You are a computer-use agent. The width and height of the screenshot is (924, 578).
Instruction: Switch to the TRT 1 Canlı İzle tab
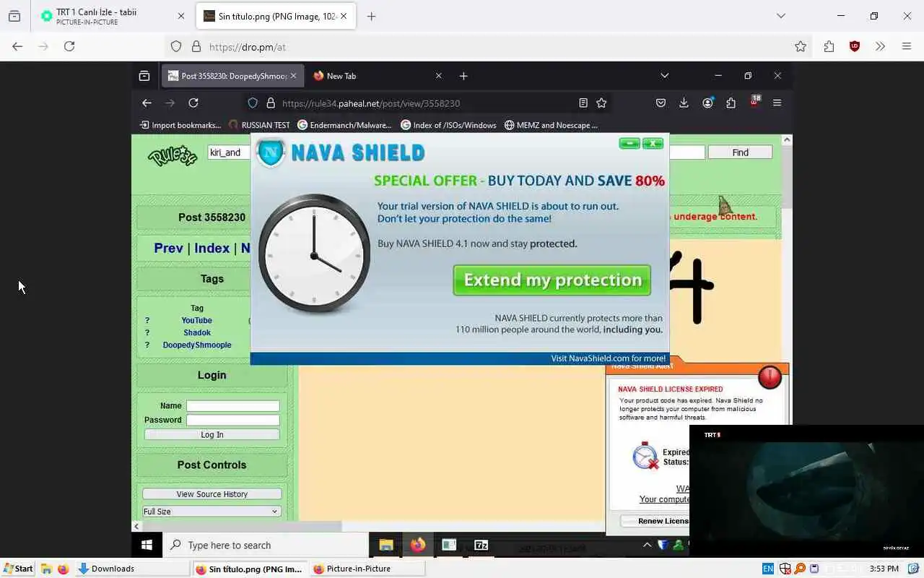coord(112,16)
